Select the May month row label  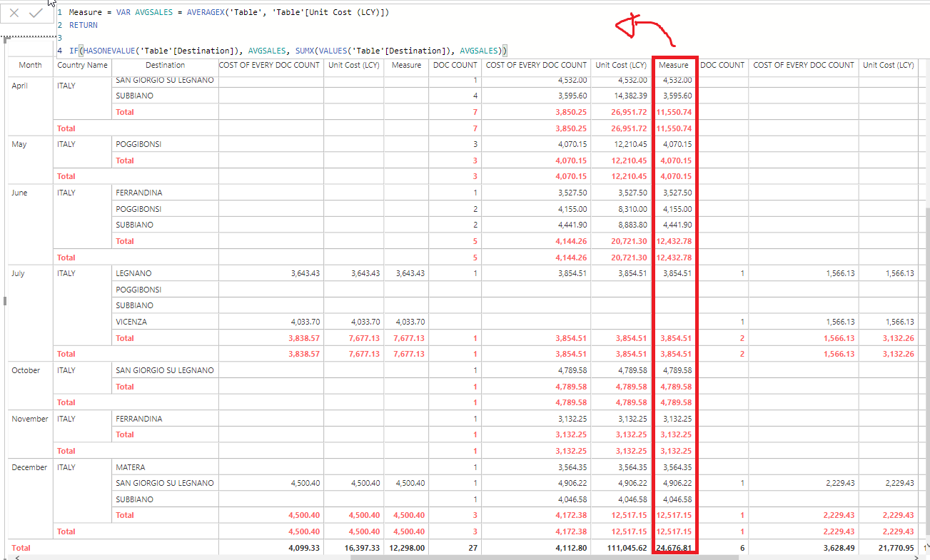click(19, 144)
